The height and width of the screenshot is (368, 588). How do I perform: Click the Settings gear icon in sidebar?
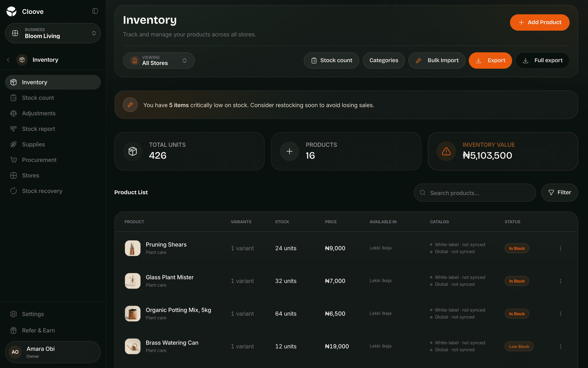click(x=14, y=314)
